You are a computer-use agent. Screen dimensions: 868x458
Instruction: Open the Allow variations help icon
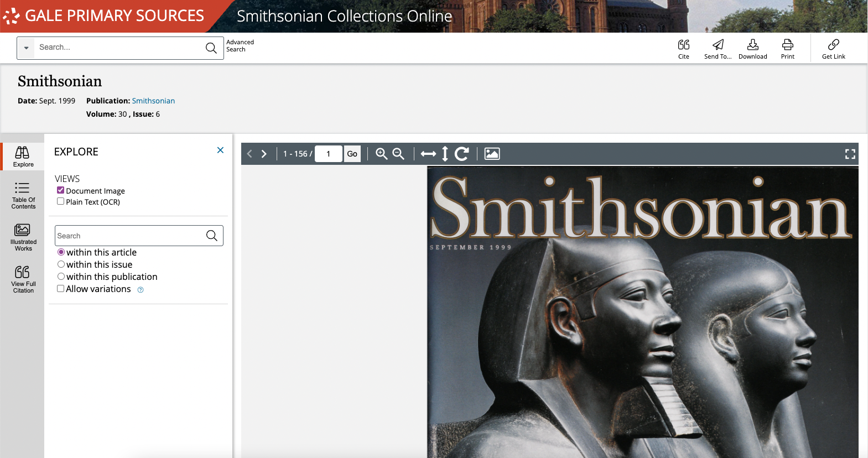pos(141,290)
